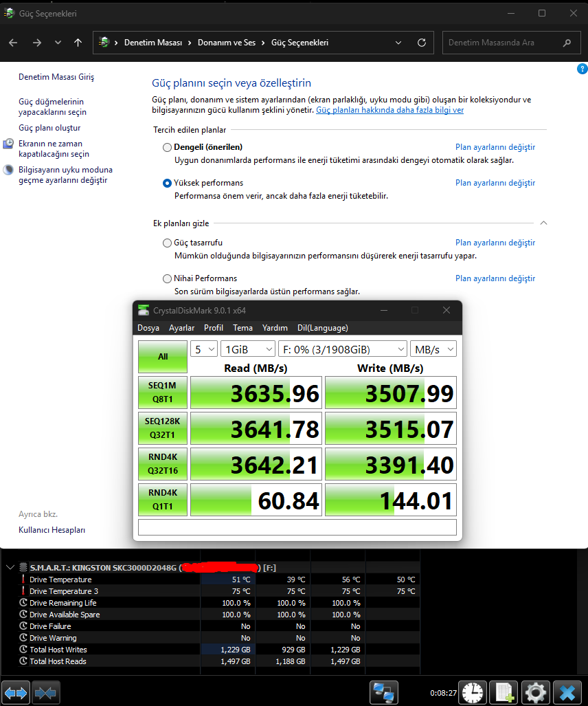
Task: Go forward with the right arrow in Güç Seçenekleri
Action: pos(37,43)
